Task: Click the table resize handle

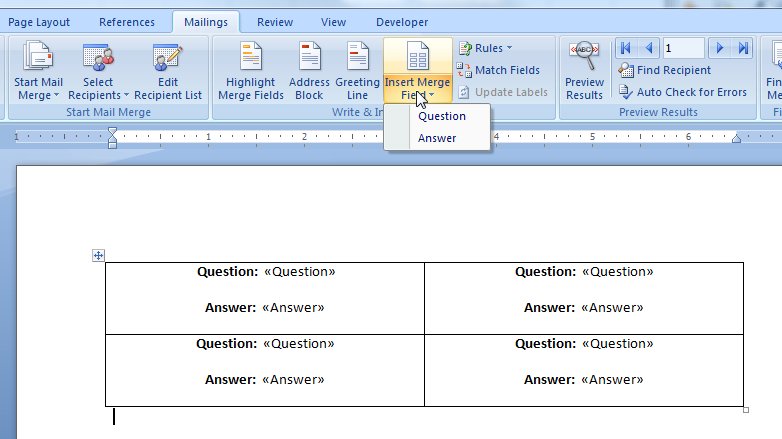Action: pyautogui.click(x=746, y=410)
